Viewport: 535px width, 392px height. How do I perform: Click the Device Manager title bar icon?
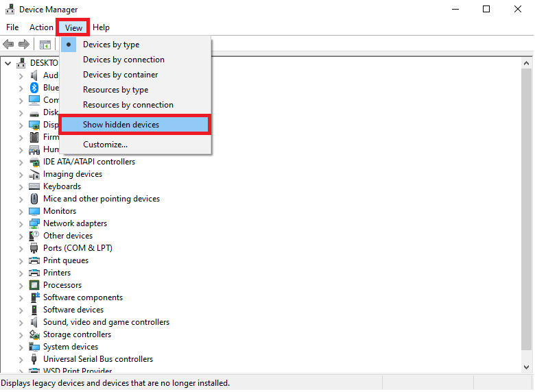pos(10,9)
